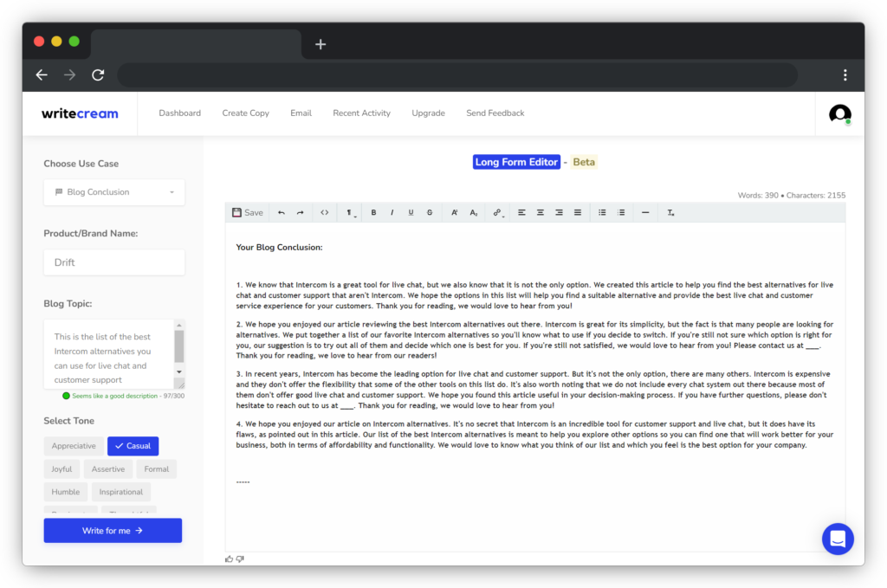Select the Inspirational tone

(121, 492)
